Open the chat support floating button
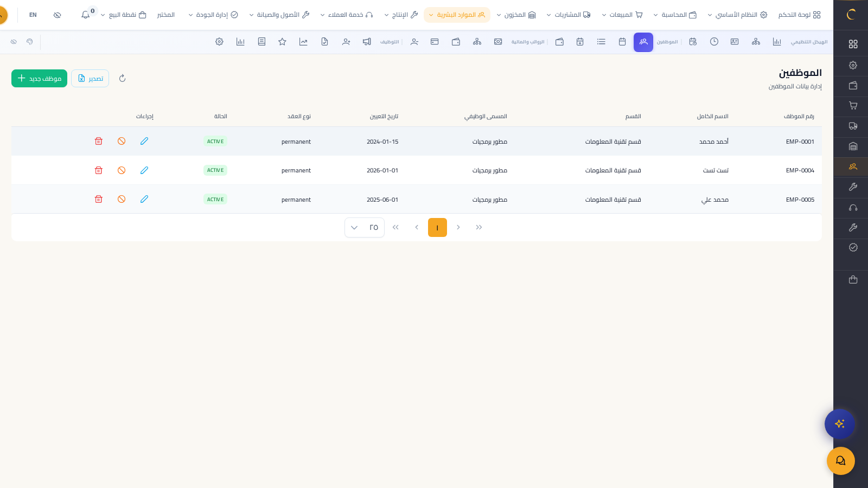The image size is (868, 488). click(x=840, y=461)
